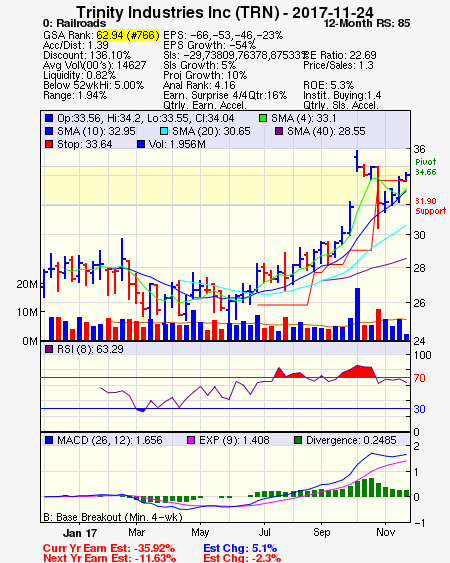Click the SMA (20): 30.65 legend text
Viewport: 450px width, 563px height.
211,131
